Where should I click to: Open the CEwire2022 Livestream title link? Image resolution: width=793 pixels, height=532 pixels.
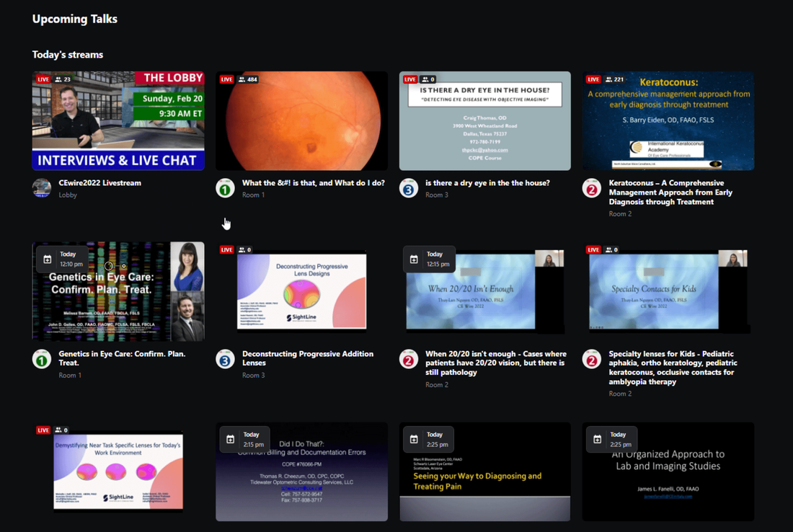tap(99, 183)
